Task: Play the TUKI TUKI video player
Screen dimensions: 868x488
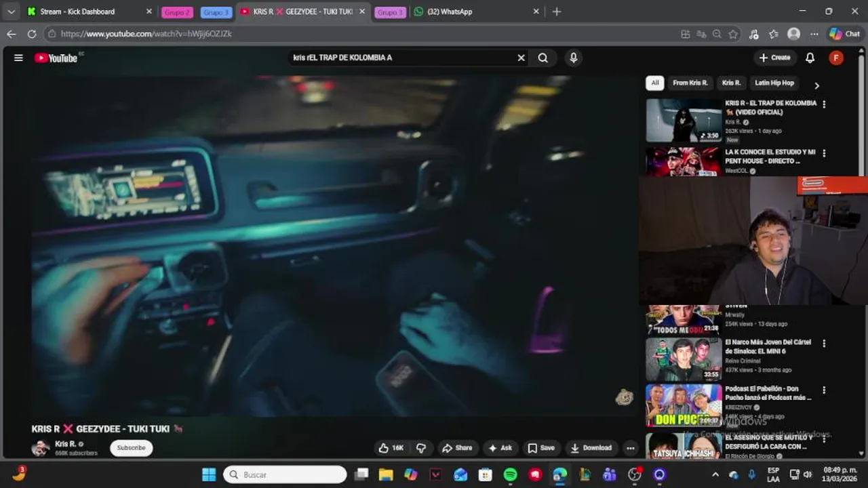Action: tap(334, 246)
